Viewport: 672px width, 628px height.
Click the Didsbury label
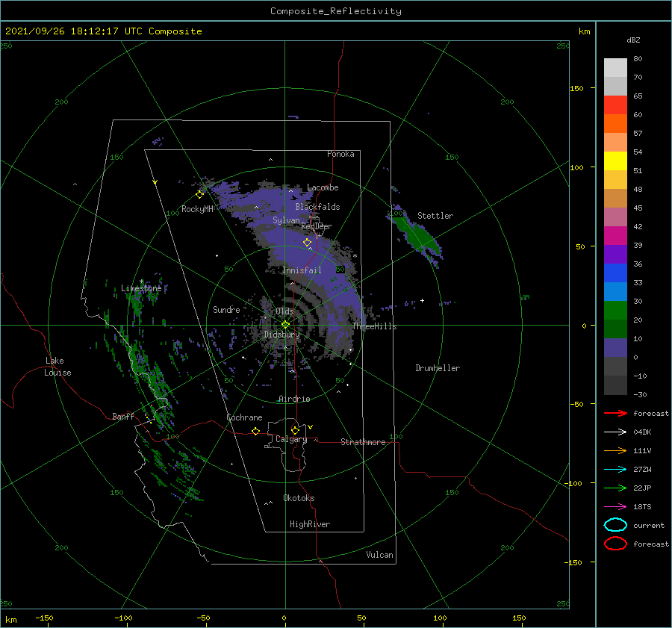tap(281, 335)
